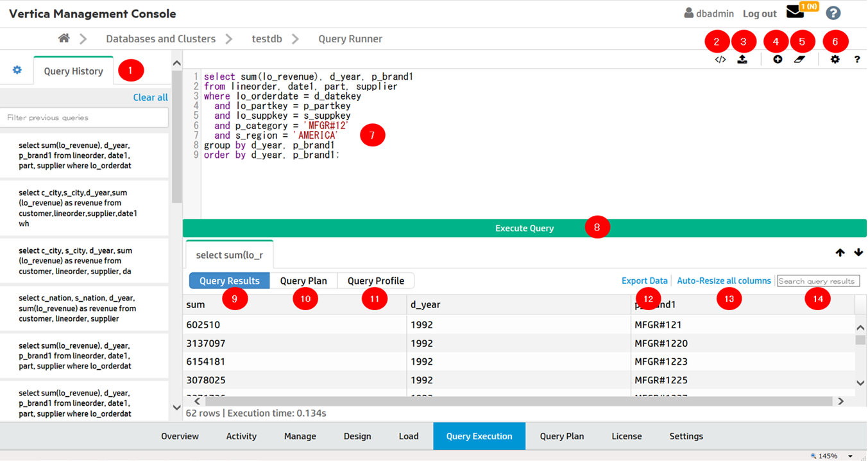Open the help icon in the top header
Image resolution: width=868 pixels, height=461 pixels.
click(x=833, y=13)
